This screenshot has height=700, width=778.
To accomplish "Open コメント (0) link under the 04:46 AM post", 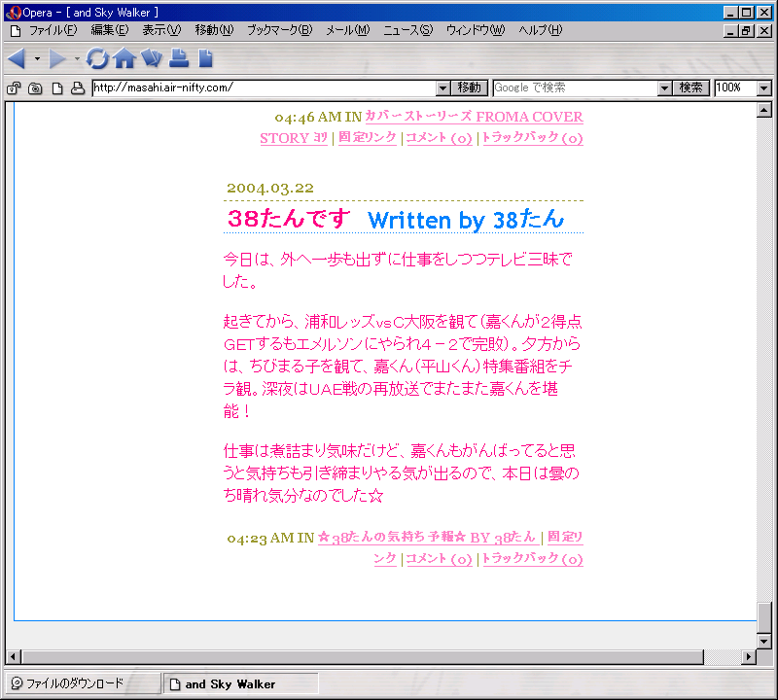I will [440, 138].
